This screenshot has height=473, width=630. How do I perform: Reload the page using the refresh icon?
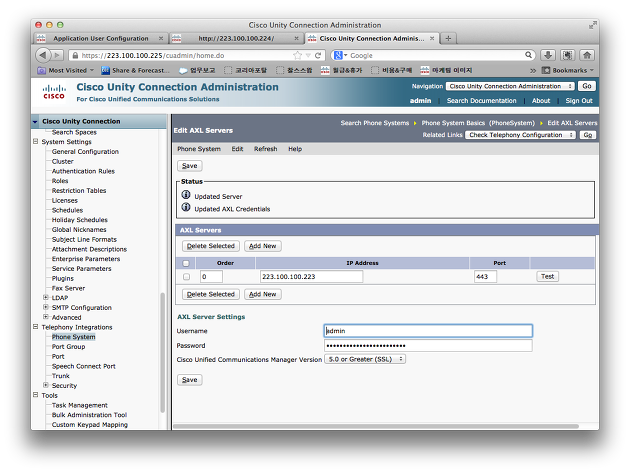pyautogui.click(x=318, y=55)
